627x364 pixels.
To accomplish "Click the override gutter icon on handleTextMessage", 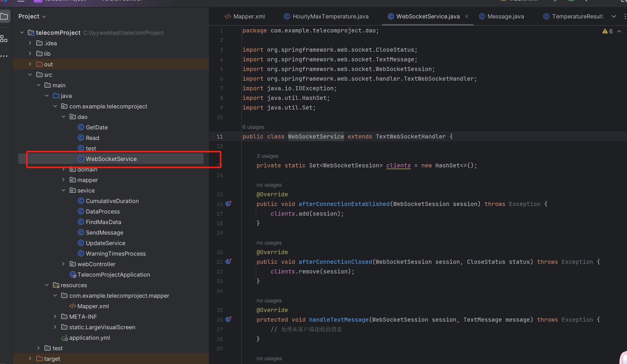I will coord(229,319).
